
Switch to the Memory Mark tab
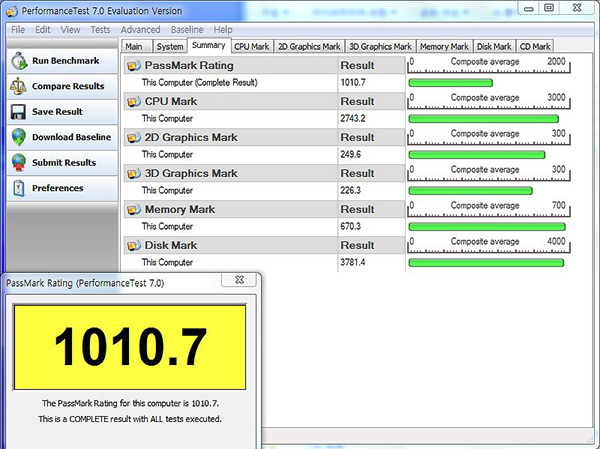tap(444, 46)
